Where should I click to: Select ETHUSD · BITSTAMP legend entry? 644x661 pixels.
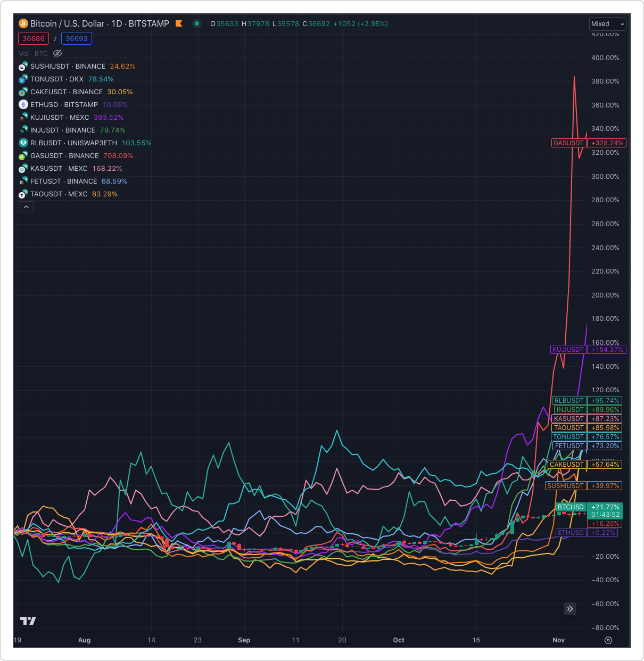[64, 105]
